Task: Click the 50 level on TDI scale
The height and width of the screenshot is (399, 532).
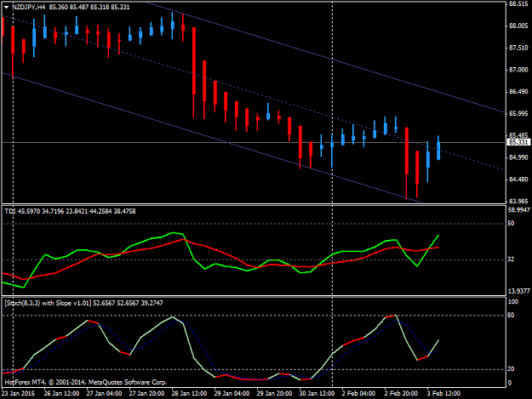Action: pyautogui.click(x=511, y=223)
